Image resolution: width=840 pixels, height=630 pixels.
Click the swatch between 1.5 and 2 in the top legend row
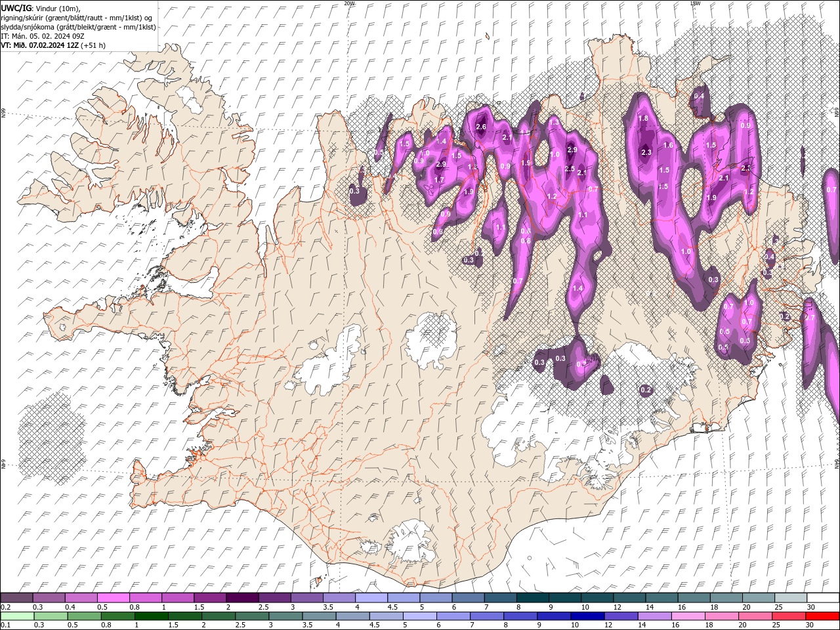[x=209, y=598]
